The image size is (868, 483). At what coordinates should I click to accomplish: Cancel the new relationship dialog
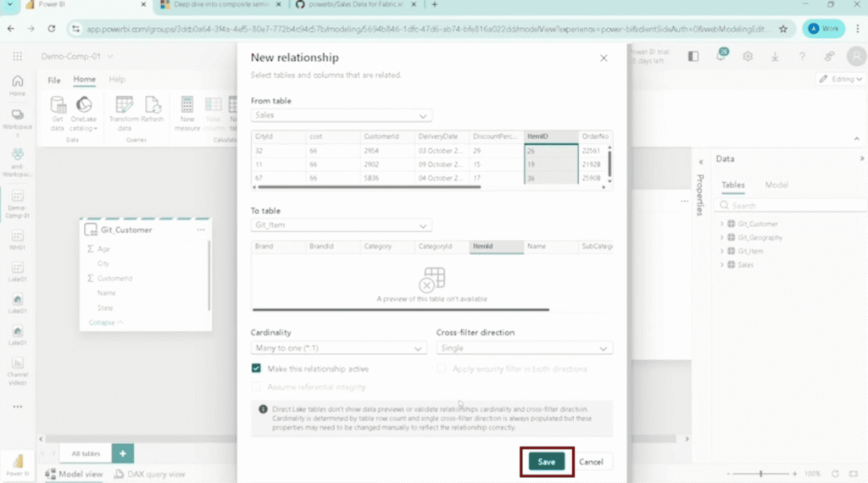(x=591, y=462)
